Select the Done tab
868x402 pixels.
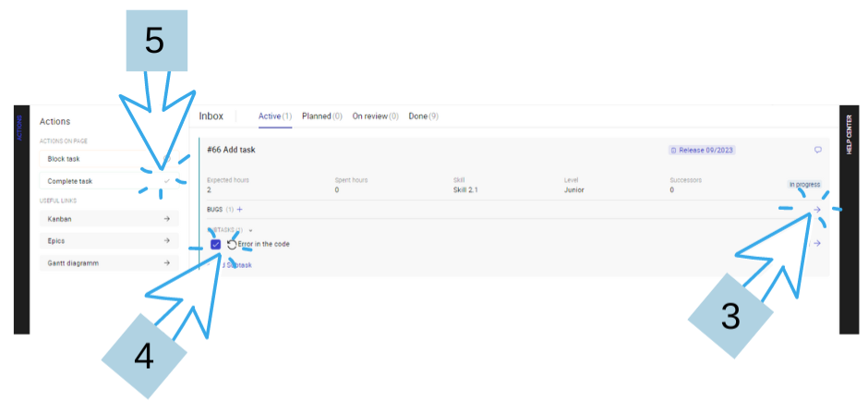423,116
